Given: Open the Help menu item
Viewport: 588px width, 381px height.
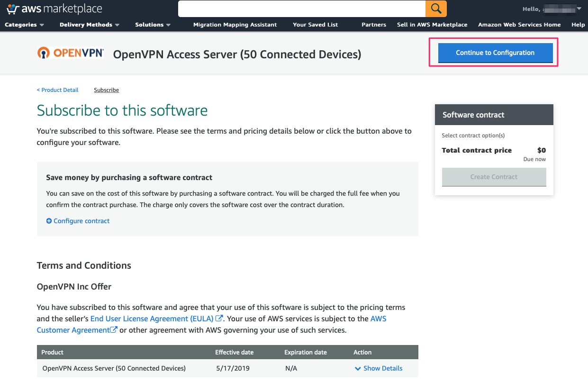Looking at the screenshot, I should 578,25.
